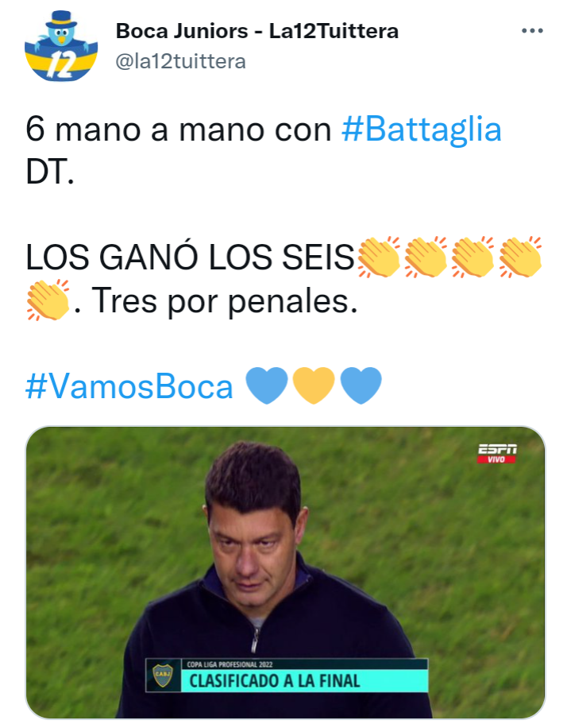This screenshot has height=728, width=571.
Task: Click the DT. text line
Action: [x=50, y=172]
